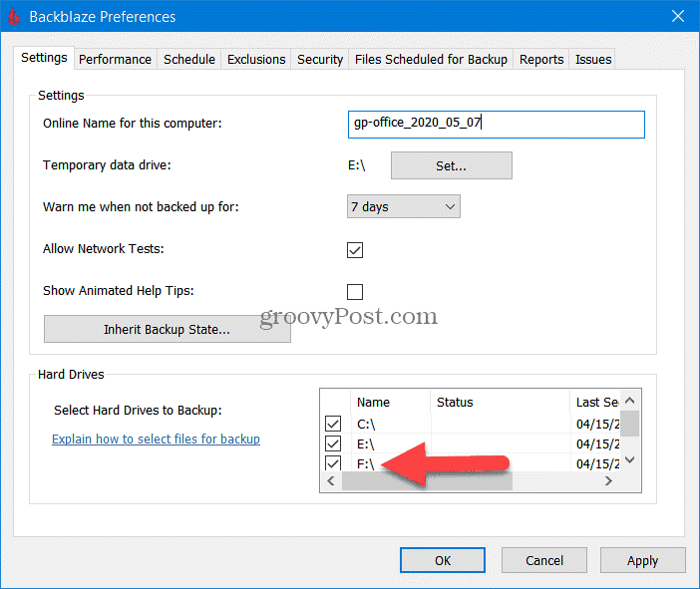Click the OK button

point(443,560)
